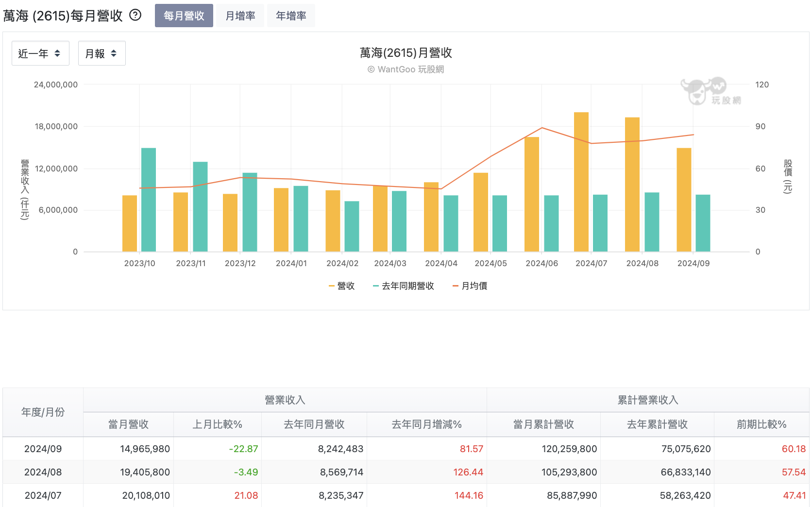Click the WantGoo 玩股網 credit text
The width and height of the screenshot is (812, 507).
click(x=406, y=69)
